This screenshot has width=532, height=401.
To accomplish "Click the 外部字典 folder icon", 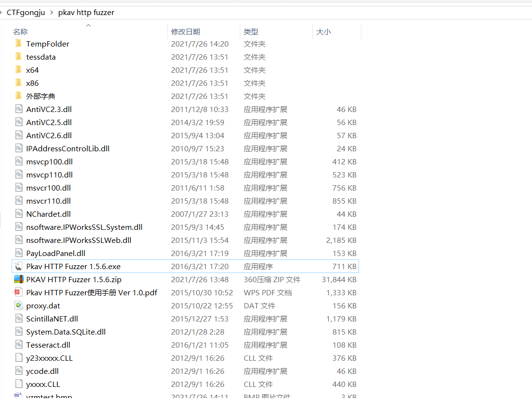I will [19, 96].
